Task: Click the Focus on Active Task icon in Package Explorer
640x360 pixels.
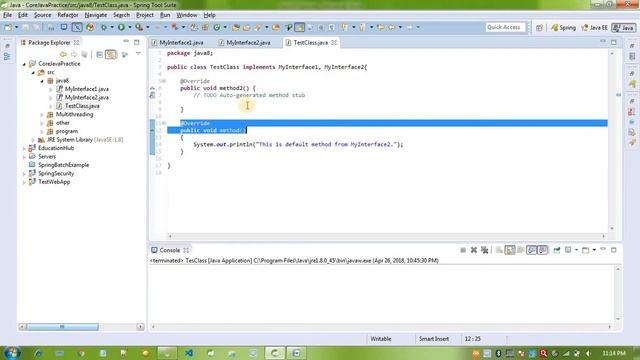Action: pos(125,54)
